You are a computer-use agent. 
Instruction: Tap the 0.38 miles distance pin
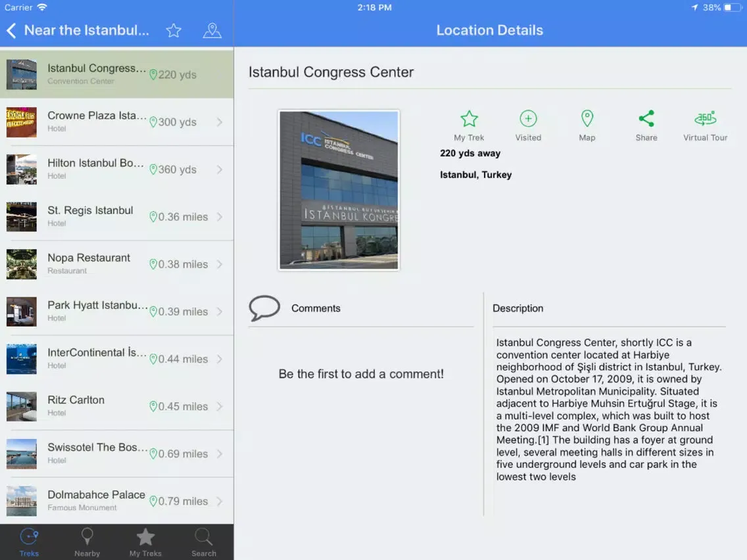click(153, 264)
